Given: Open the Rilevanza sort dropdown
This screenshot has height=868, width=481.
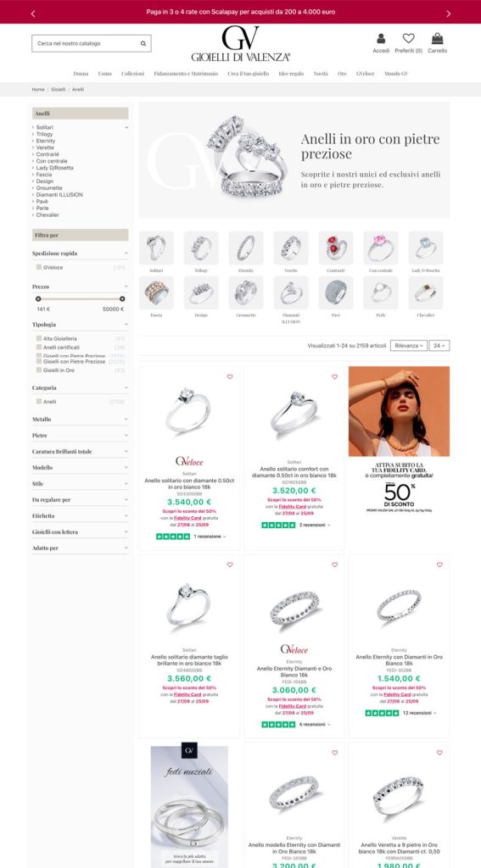Looking at the screenshot, I should pos(408,346).
